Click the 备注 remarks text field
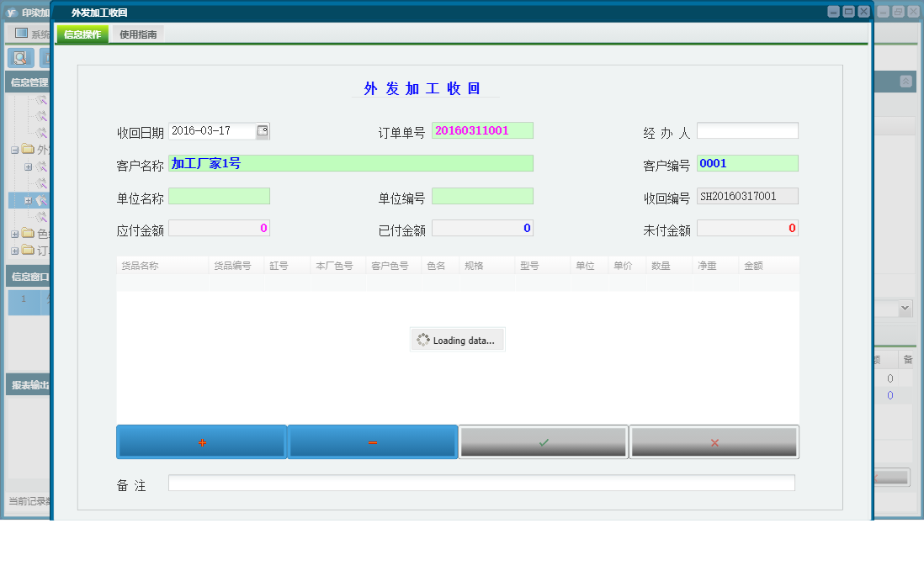Screen dimensions: 924x576 [x=481, y=483]
